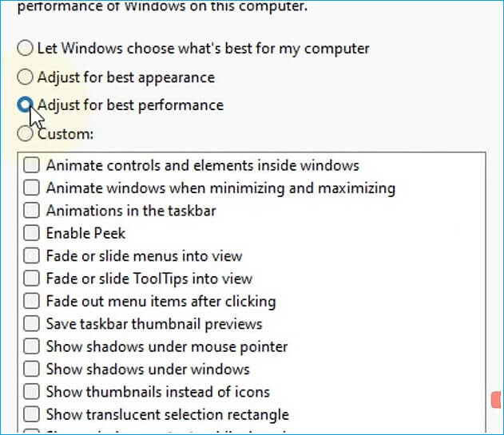This screenshot has width=504, height=435.
Task: Select 'Adjust for best performance' radio button
Action: [x=26, y=105]
